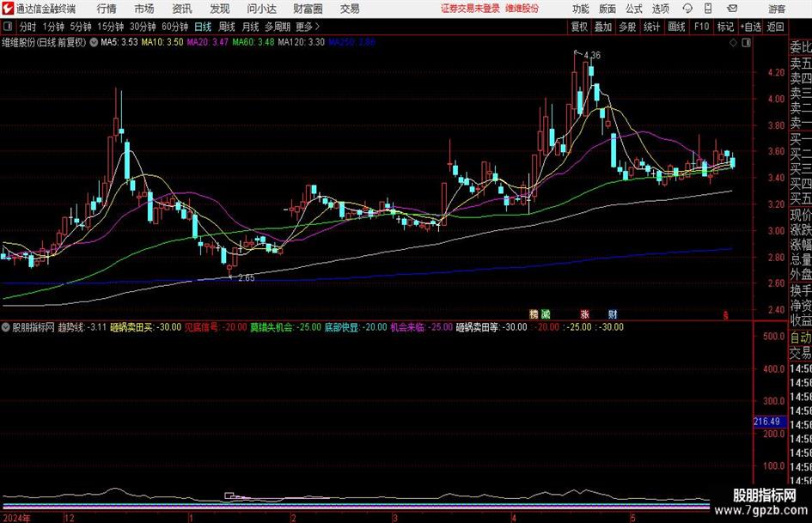This screenshot has width=812, height=523.
Task: Click the 4.36 high price label
Action: pos(592,55)
